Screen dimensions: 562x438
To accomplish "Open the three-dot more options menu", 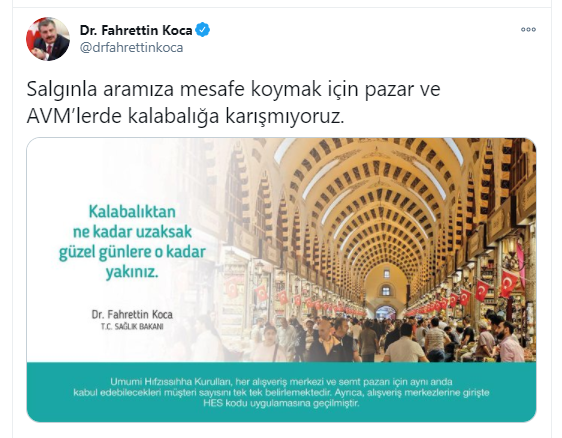I will point(528,30).
